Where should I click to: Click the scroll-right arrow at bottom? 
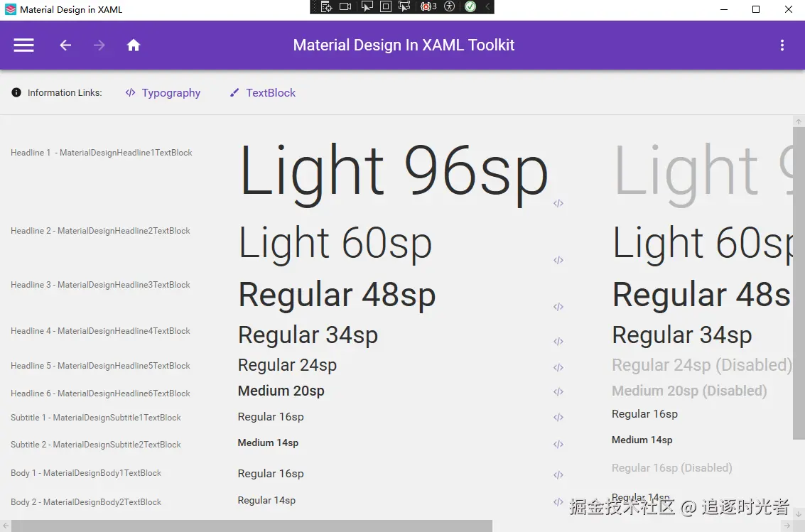coord(787,526)
